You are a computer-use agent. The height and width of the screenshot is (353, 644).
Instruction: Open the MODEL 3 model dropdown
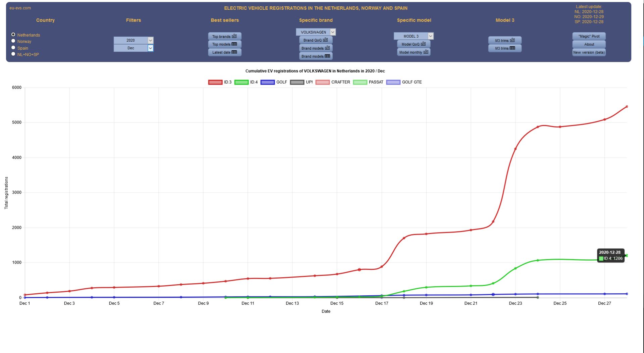(414, 36)
